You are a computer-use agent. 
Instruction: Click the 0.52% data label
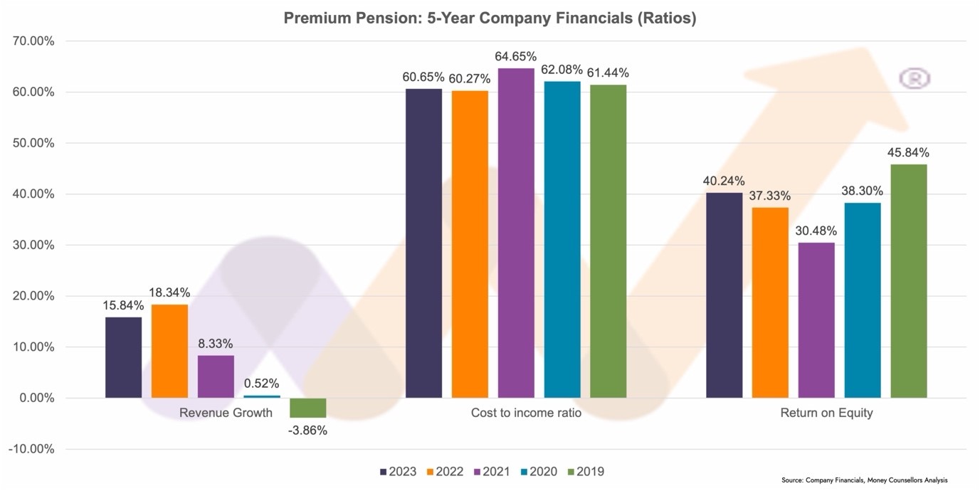(x=262, y=384)
